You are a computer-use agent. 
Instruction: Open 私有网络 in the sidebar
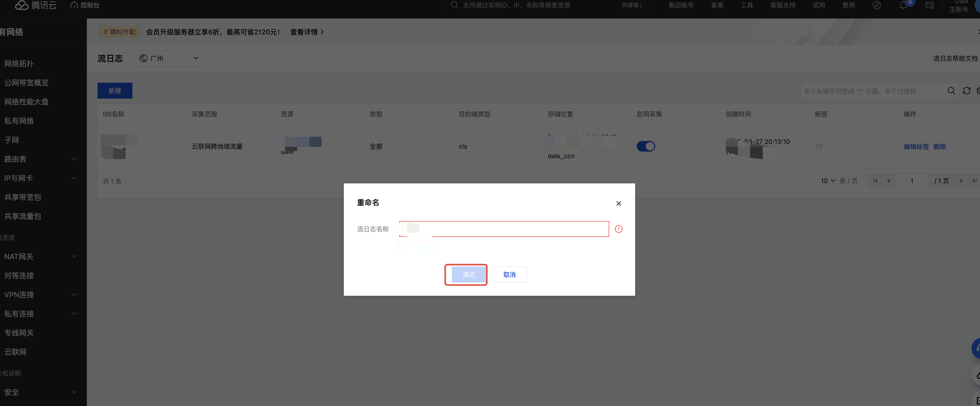[x=19, y=121]
